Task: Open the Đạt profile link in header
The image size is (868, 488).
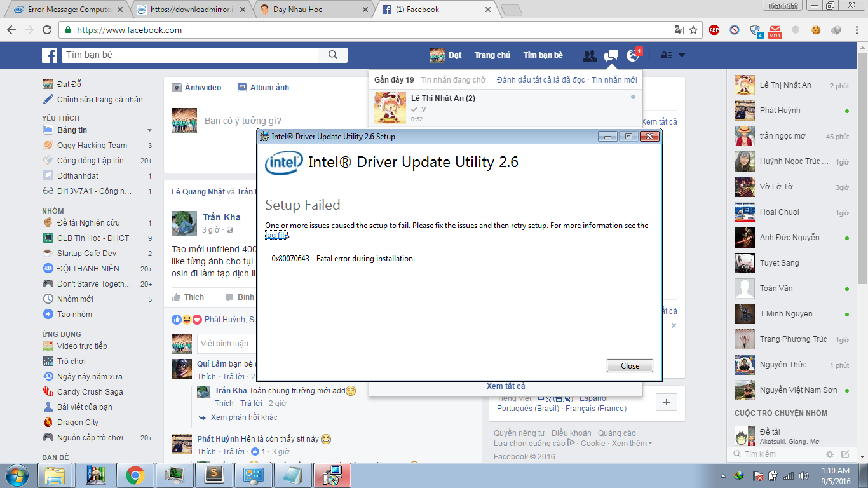Action: coord(445,55)
